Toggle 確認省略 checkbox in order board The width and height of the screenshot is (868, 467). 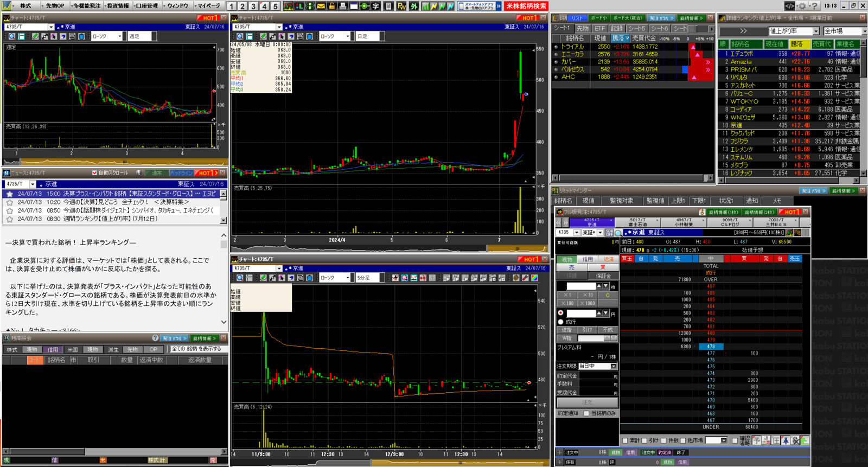pyautogui.click(x=735, y=440)
